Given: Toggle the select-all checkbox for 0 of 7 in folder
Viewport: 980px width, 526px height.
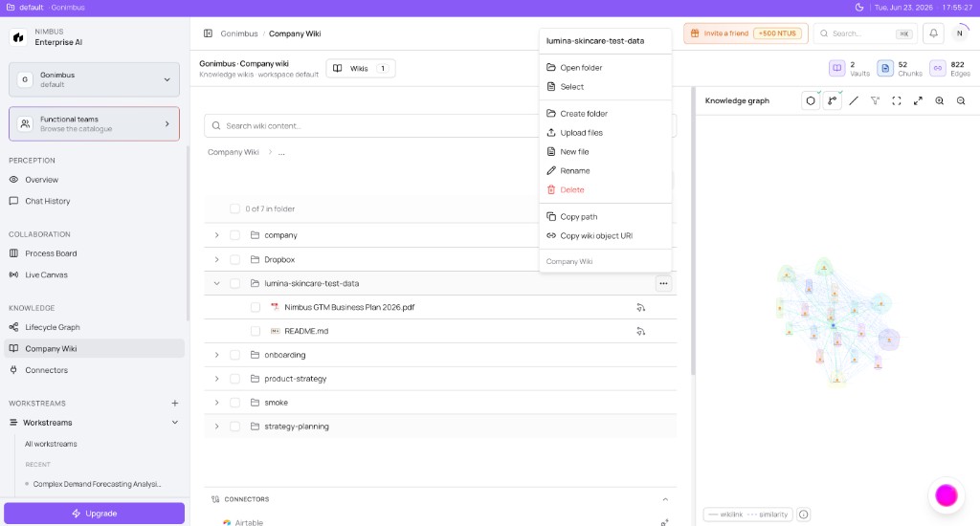Looking at the screenshot, I should (x=234, y=208).
